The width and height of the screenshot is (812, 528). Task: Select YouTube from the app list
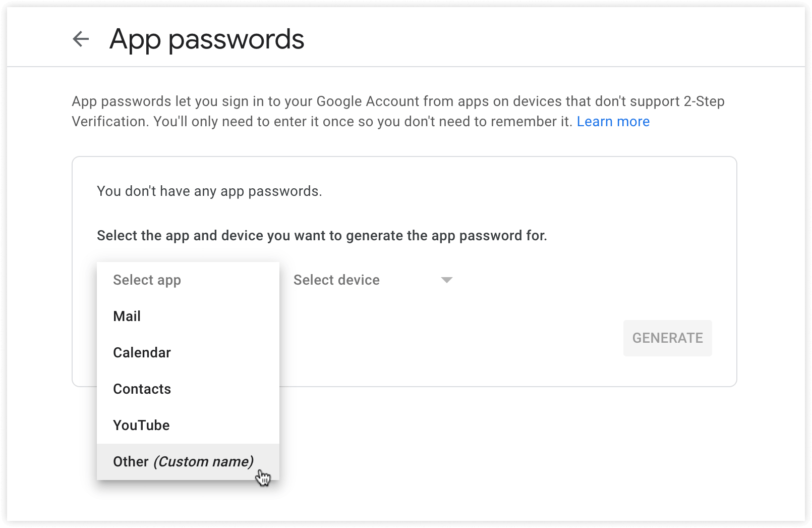pyautogui.click(x=141, y=425)
